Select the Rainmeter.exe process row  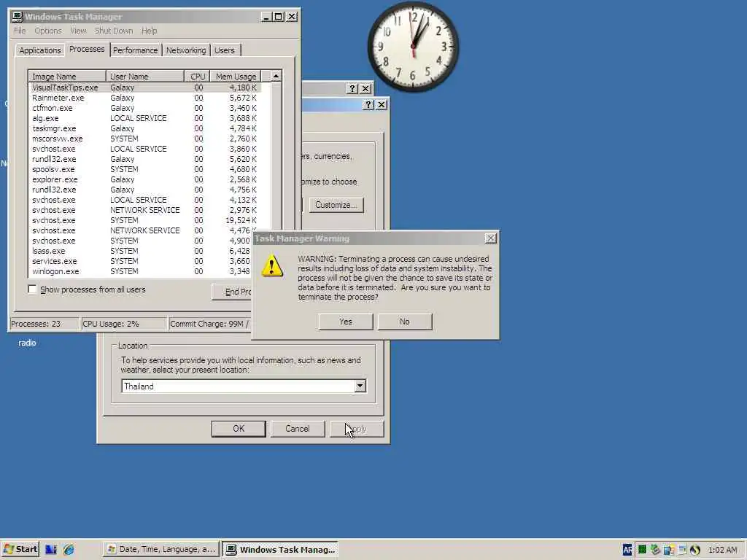coord(145,98)
